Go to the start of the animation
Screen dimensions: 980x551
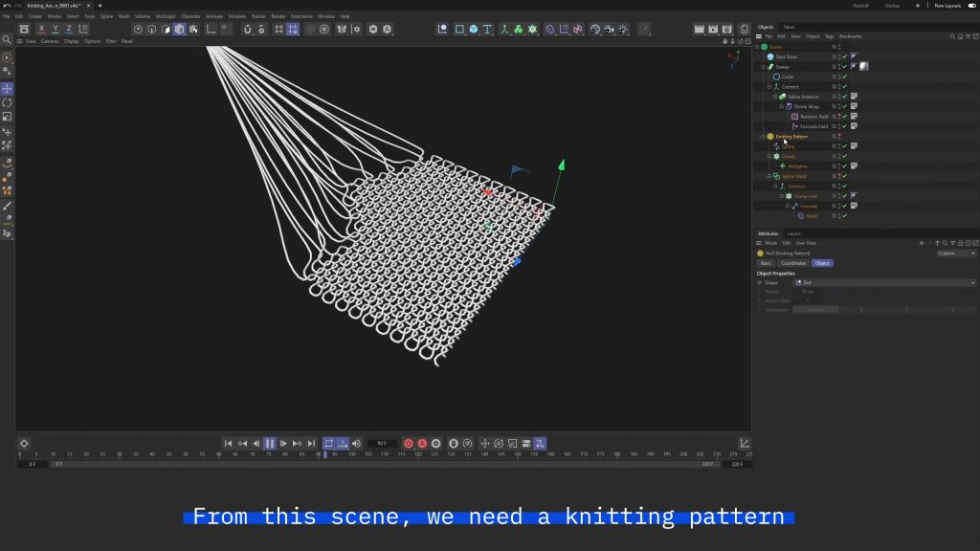[x=228, y=444]
